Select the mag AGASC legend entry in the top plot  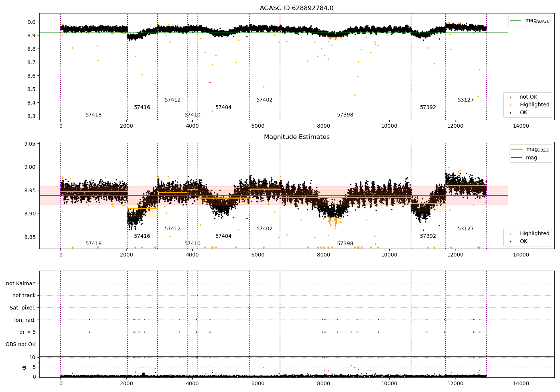530,21
